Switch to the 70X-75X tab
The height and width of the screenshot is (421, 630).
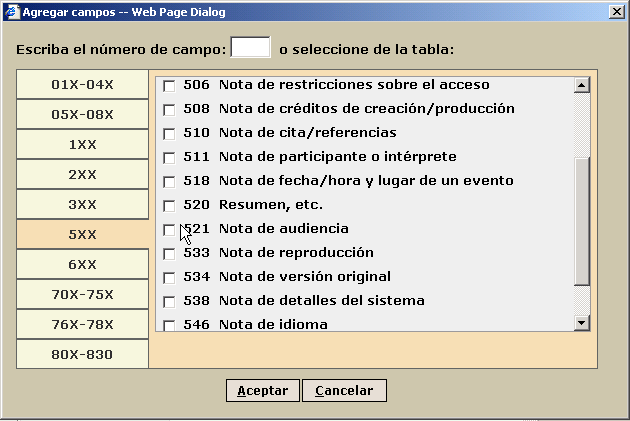[82, 295]
